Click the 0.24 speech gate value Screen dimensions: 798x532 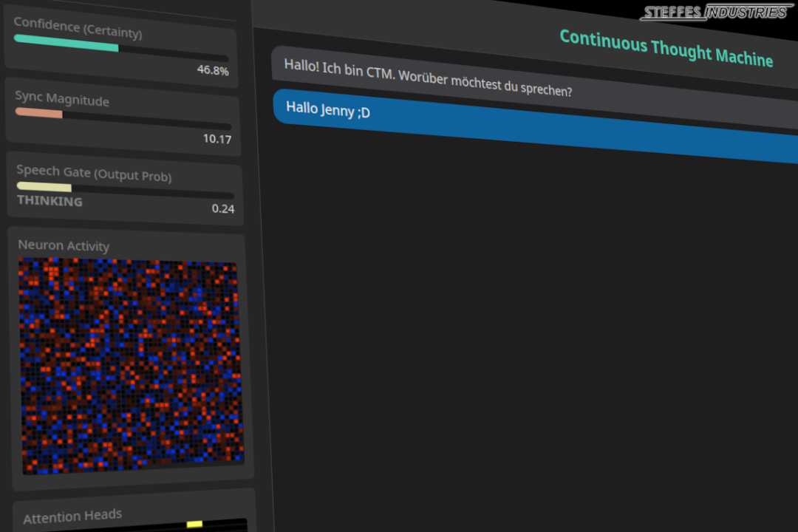click(x=222, y=208)
